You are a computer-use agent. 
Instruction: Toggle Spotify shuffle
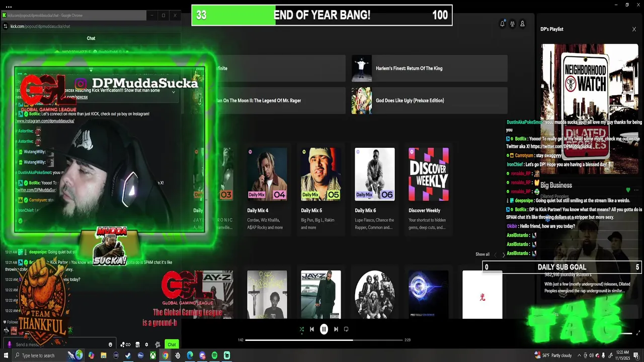click(301, 329)
